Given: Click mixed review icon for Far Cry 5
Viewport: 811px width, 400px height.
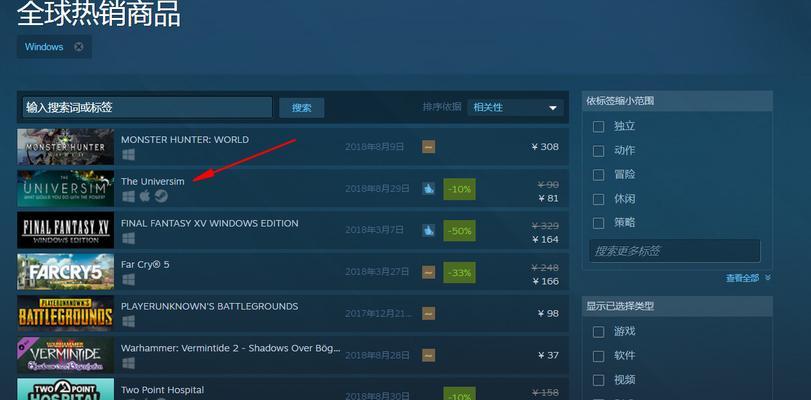Looking at the screenshot, I should click(428, 272).
